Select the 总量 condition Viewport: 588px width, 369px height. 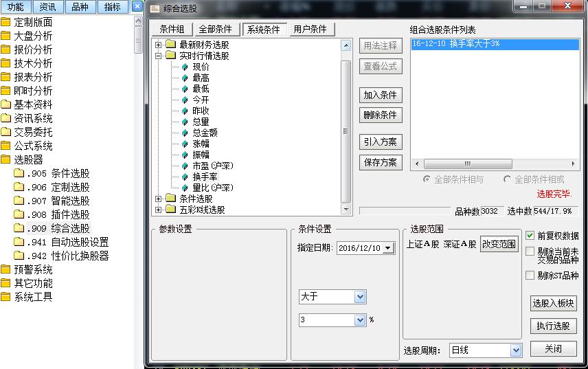point(201,122)
